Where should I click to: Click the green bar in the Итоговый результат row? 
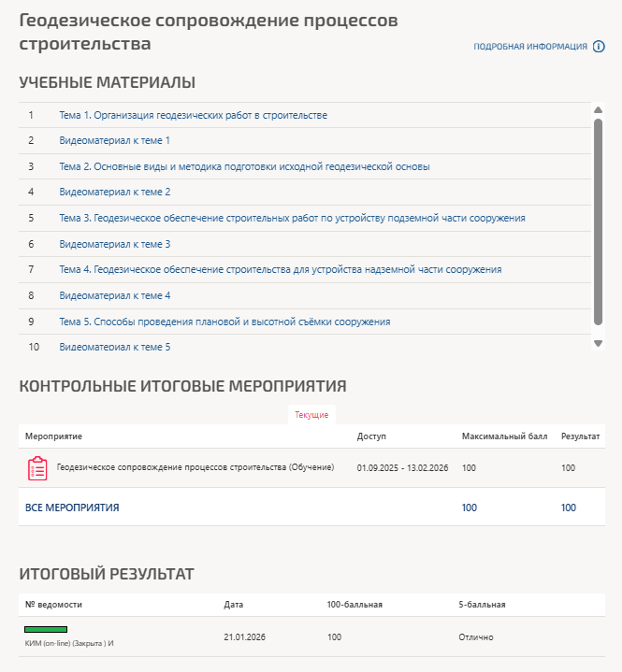pos(46,630)
